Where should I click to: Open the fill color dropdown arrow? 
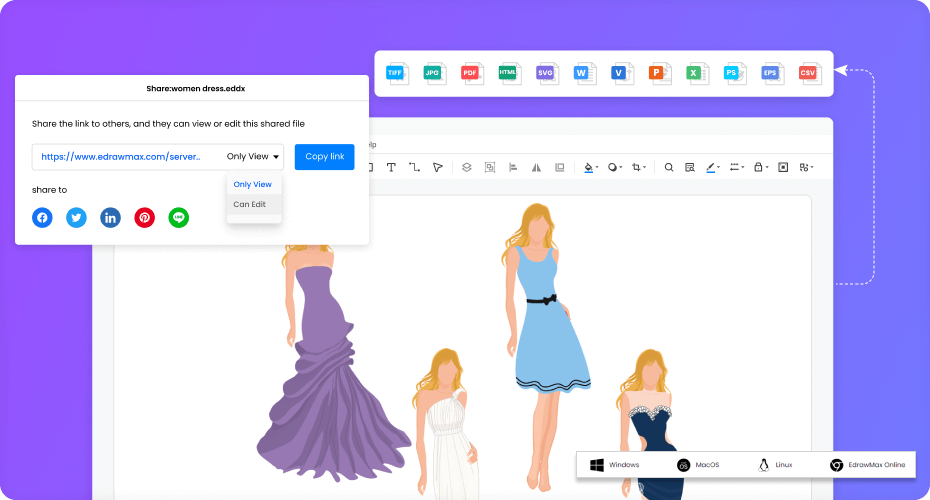pyautogui.click(x=597, y=168)
